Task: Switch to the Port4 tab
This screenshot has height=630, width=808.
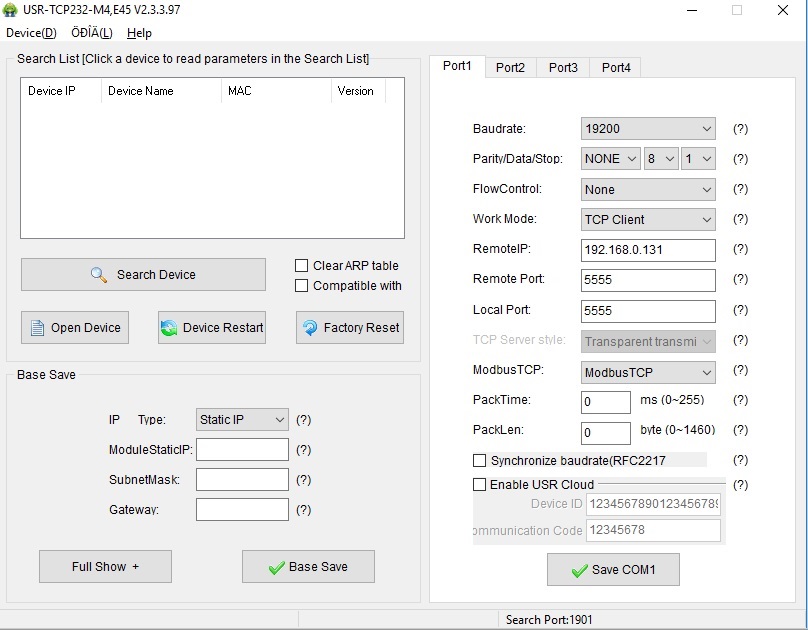Action: 616,67
